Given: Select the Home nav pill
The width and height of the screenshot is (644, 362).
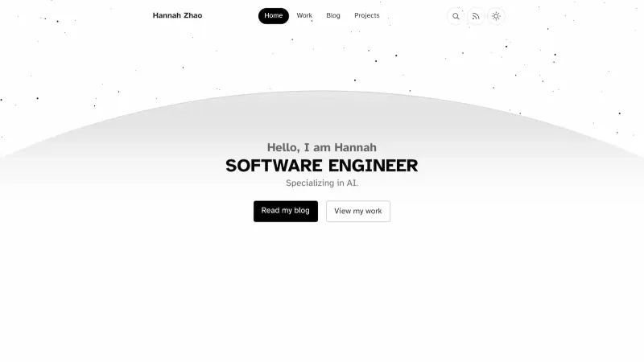Looking at the screenshot, I should (x=274, y=16).
